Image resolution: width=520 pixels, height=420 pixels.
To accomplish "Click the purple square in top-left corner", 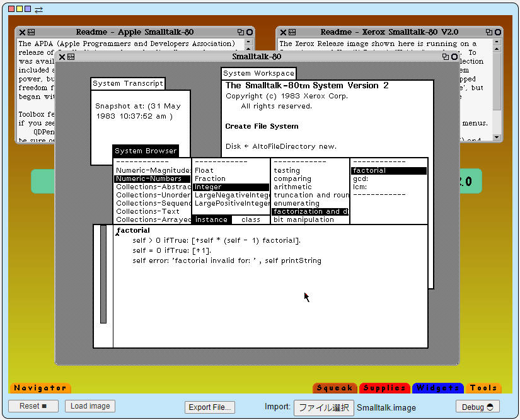I will click(28, 9).
